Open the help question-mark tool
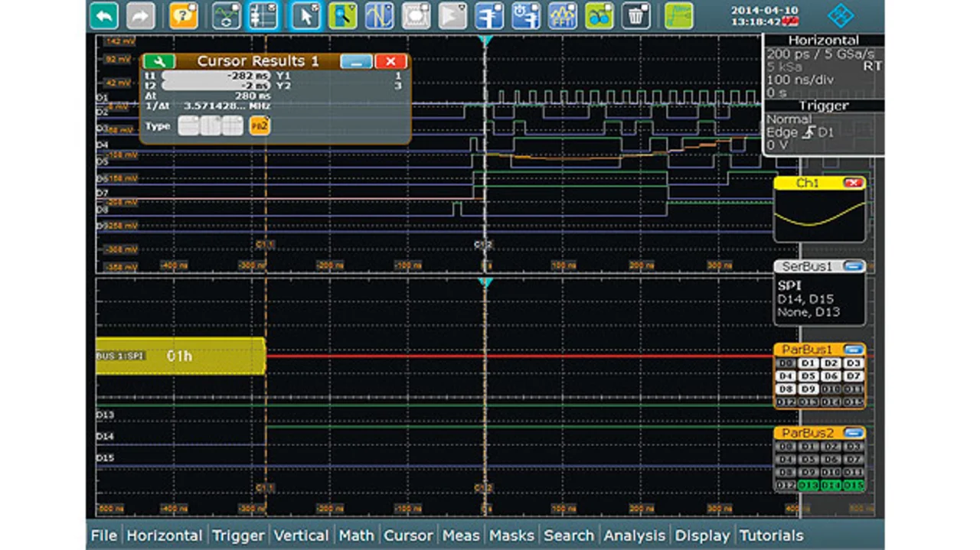This screenshot has width=980, height=550. pos(184,15)
